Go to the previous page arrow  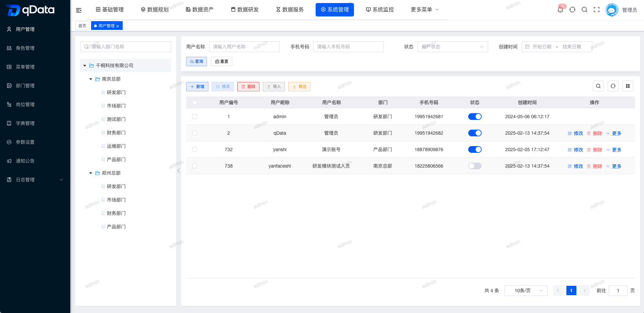tap(558, 290)
